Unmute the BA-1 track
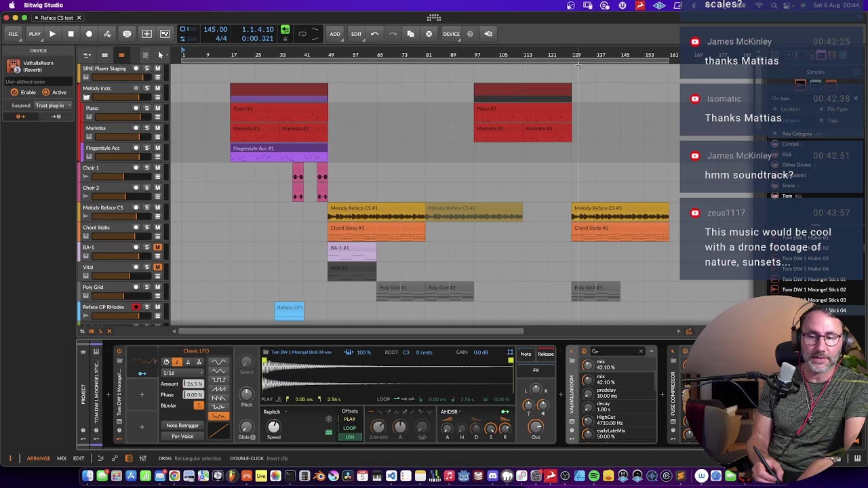Image resolution: width=868 pixels, height=488 pixels. [x=157, y=247]
